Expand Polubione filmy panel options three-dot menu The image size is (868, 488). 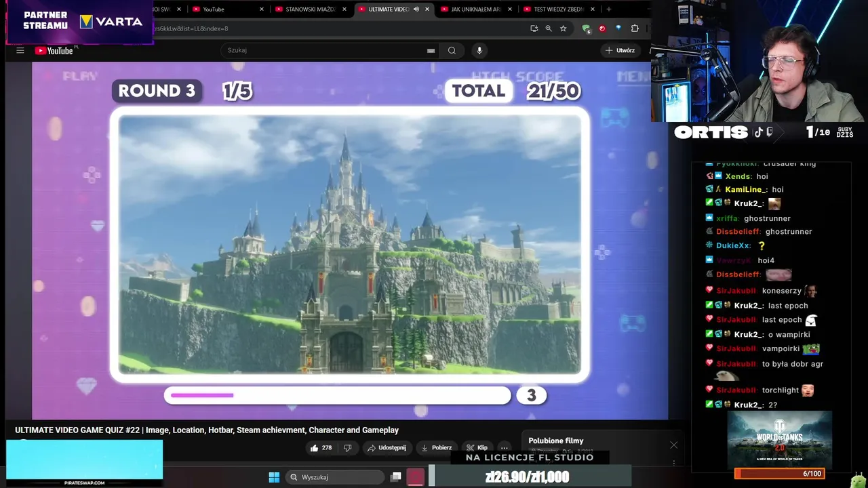(x=673, y=462)
